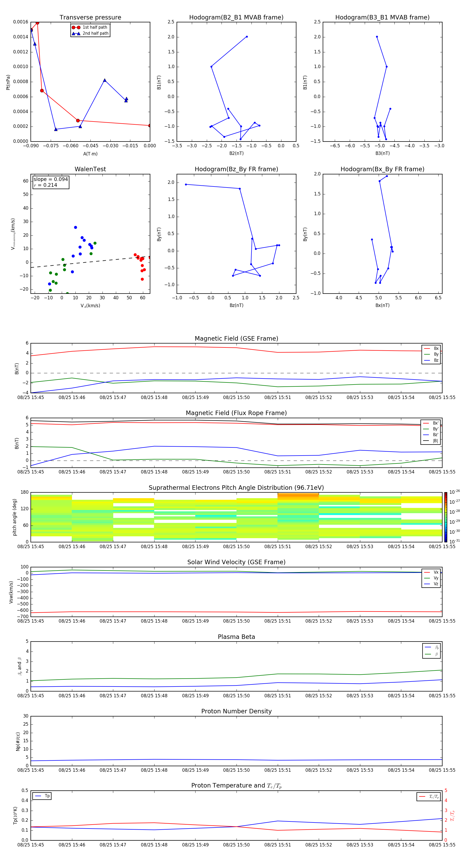Select the Vy legend entry

point(431,578)
